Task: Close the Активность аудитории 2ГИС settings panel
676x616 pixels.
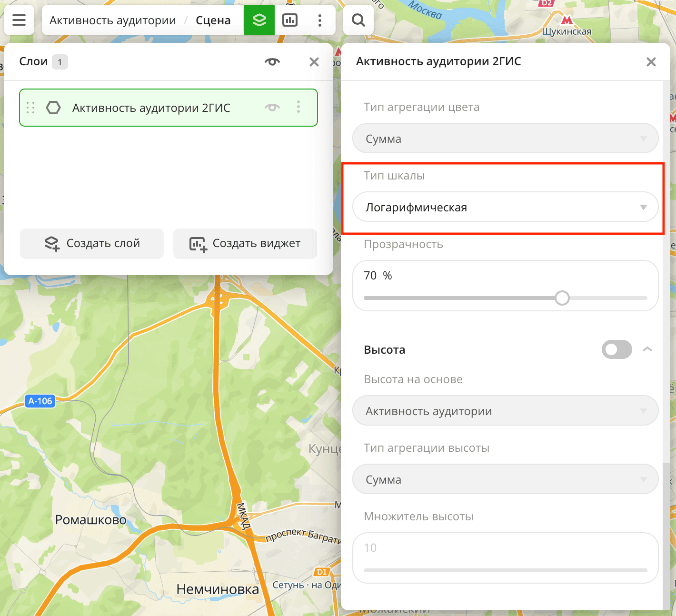Action: pyautogui.click(x=651, y=62)
